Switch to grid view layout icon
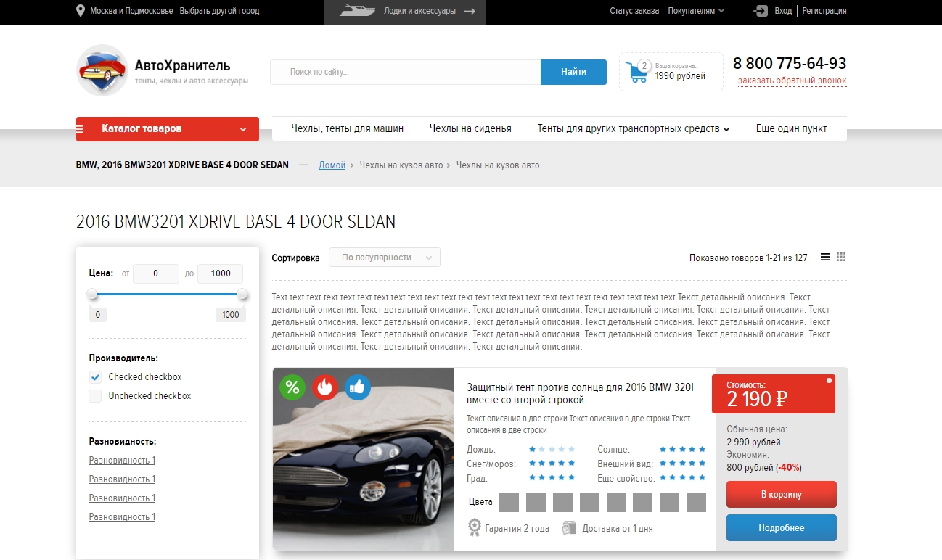The height and width of the screenshot is (560, 942). (x=841, y=257)
